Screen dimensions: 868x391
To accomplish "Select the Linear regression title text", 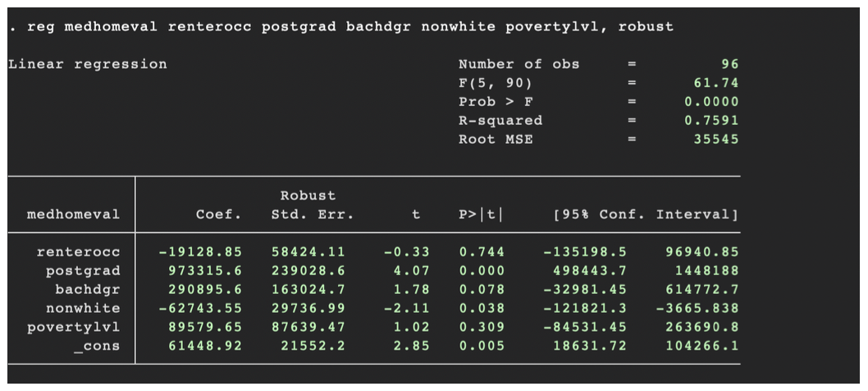I will click(88, 64).
